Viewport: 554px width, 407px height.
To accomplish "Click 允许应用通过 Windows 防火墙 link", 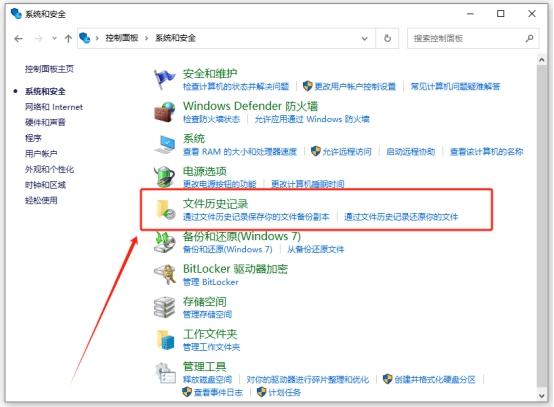I will pyautogui.click(x=312, y=119).
